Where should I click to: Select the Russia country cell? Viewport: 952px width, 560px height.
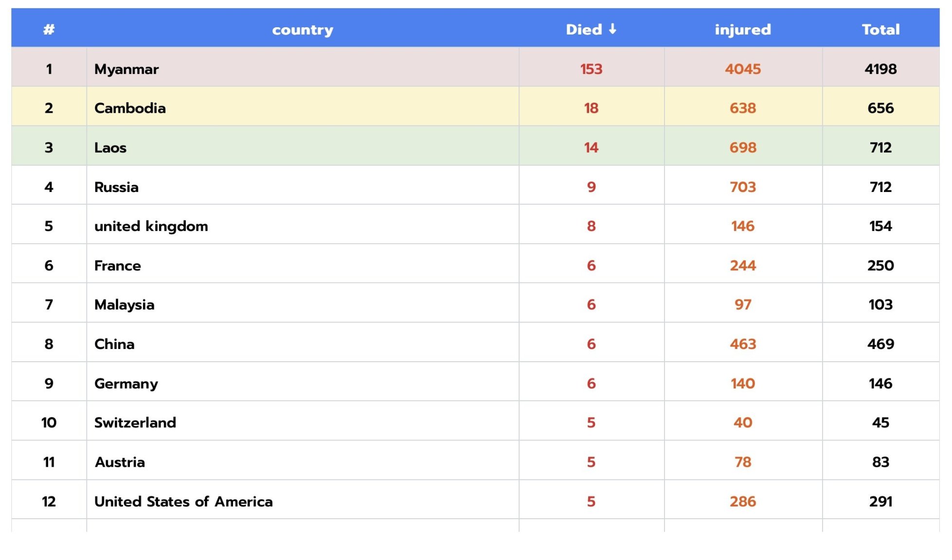[303, 185]
